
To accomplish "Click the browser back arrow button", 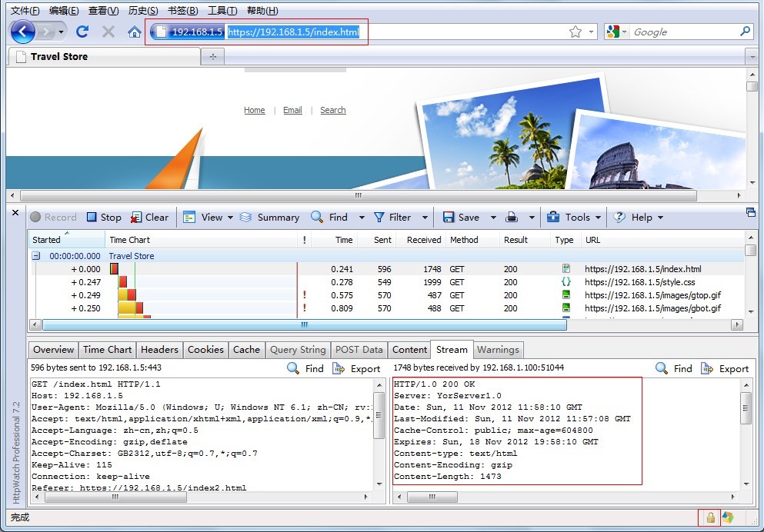I will pos(23,32).
